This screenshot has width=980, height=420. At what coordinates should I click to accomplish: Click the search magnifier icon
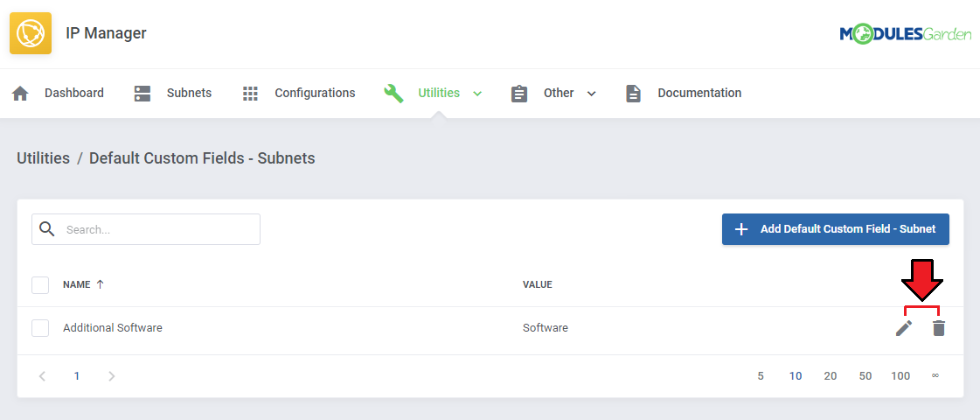tap(47, 229)
